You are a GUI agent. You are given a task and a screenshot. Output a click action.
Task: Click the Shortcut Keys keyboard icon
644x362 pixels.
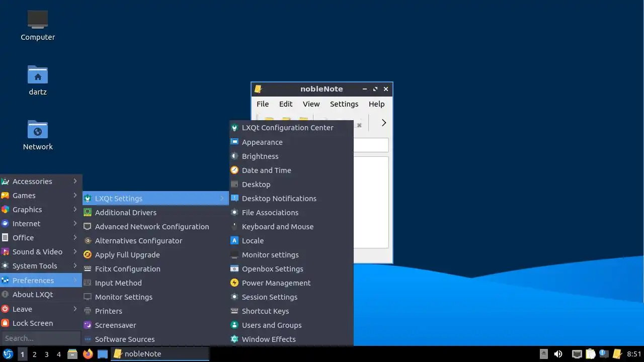(x=234, y=311)
